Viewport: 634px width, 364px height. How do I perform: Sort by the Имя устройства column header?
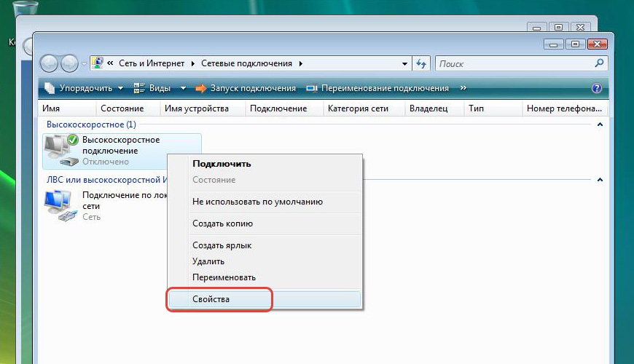tap(203, 108)
